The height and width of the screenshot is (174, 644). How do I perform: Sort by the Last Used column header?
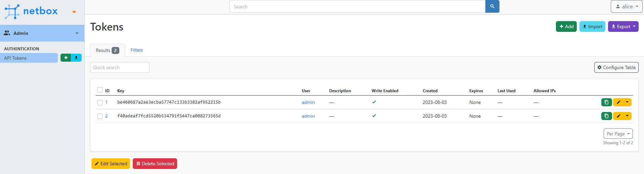[x=507, y=91]
